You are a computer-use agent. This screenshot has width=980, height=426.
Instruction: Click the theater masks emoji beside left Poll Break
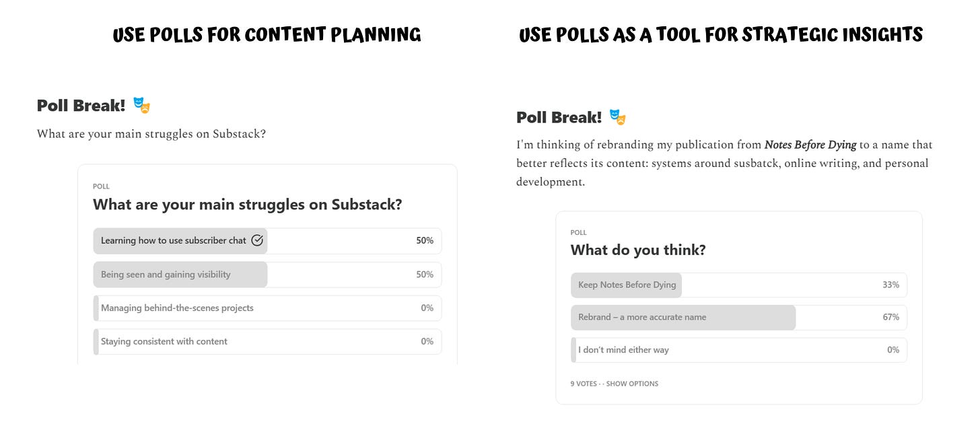pyautogui.click(x=141, y=105)
